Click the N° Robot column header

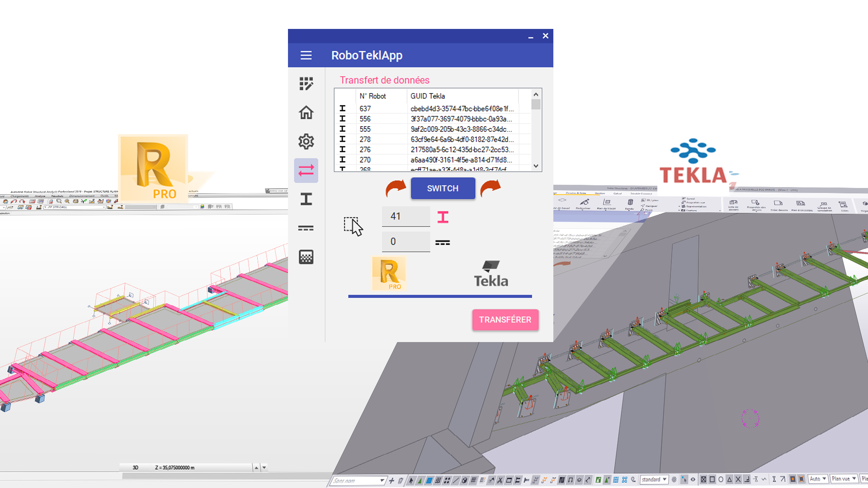point(381,96)
